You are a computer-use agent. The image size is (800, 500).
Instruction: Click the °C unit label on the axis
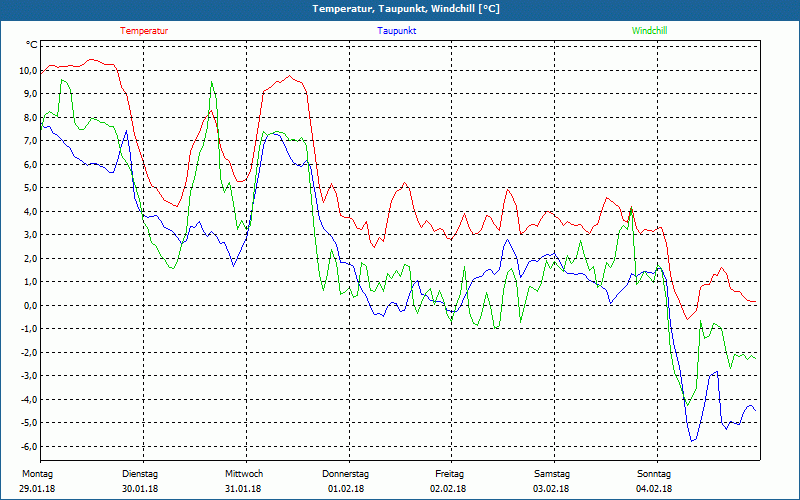(x=32, y=45)
